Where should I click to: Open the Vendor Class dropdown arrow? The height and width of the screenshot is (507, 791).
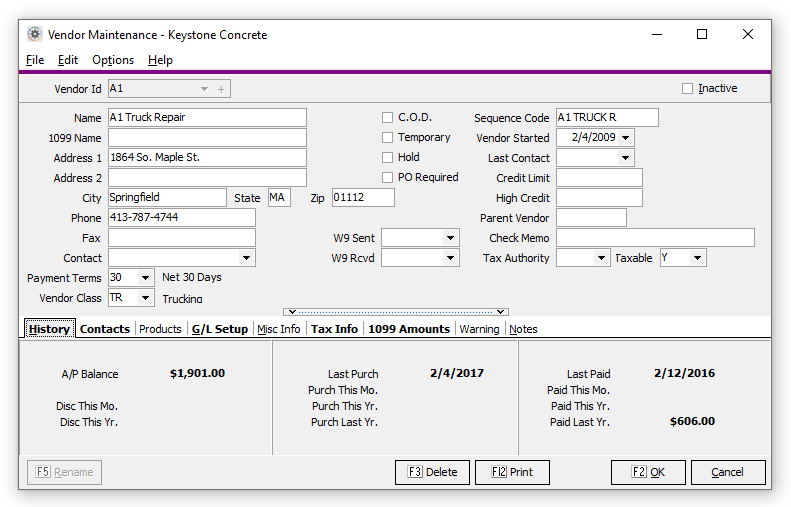point(146,298)
